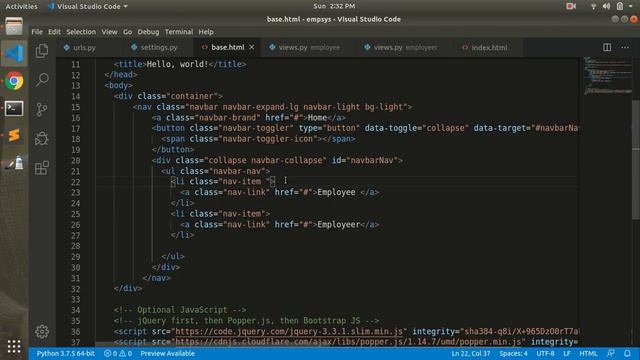This screenshot has height=360, width=640.
Task: Open the editor More Actions menu
Action: click(625, 47)
